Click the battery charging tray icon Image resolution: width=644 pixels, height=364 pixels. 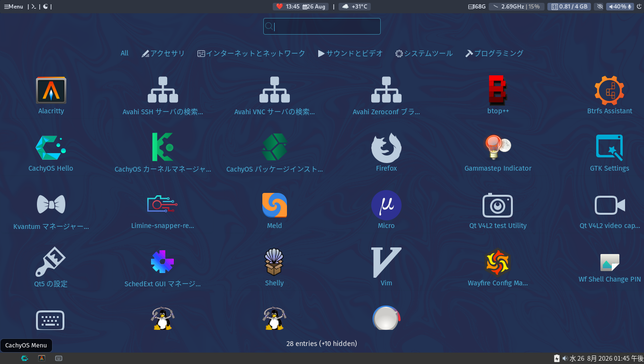[x=557, y=358]
